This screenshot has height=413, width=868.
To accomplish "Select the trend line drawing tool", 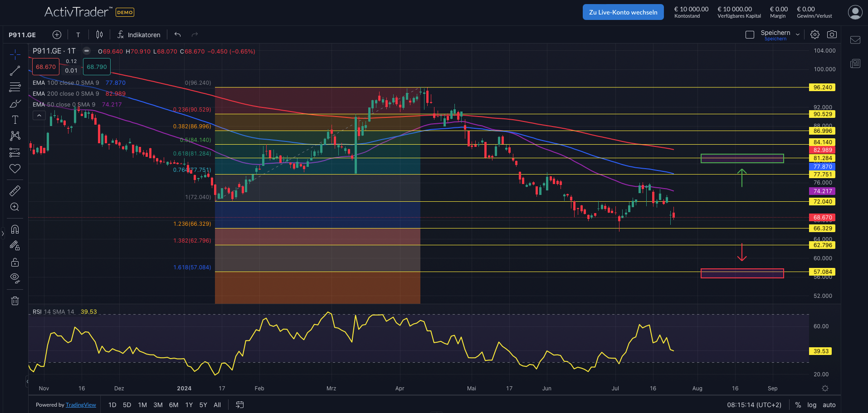I will click(15, 71).
